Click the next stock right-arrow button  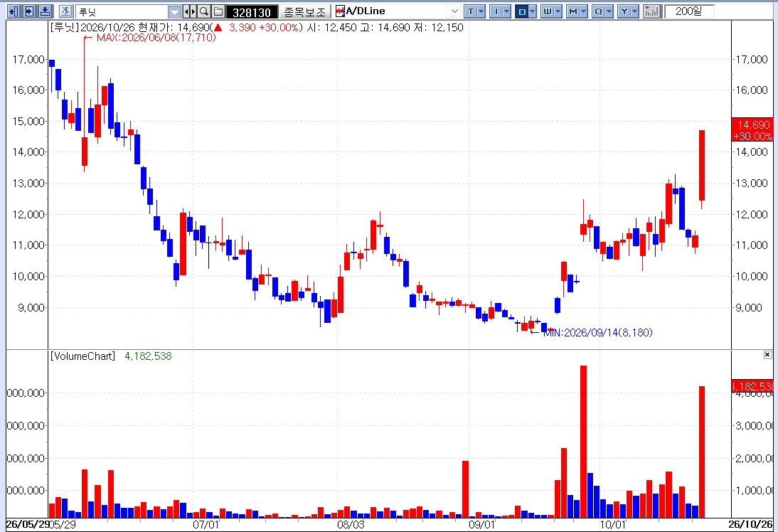(x=193, y=11)
